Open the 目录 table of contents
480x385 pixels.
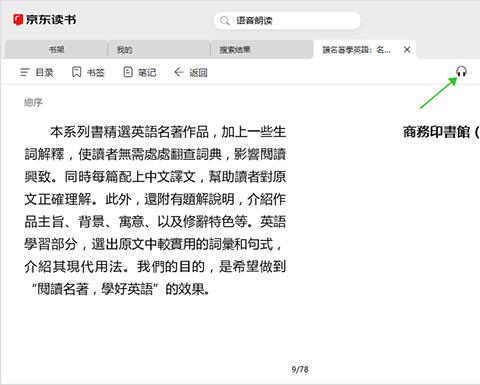pos(37,72)
